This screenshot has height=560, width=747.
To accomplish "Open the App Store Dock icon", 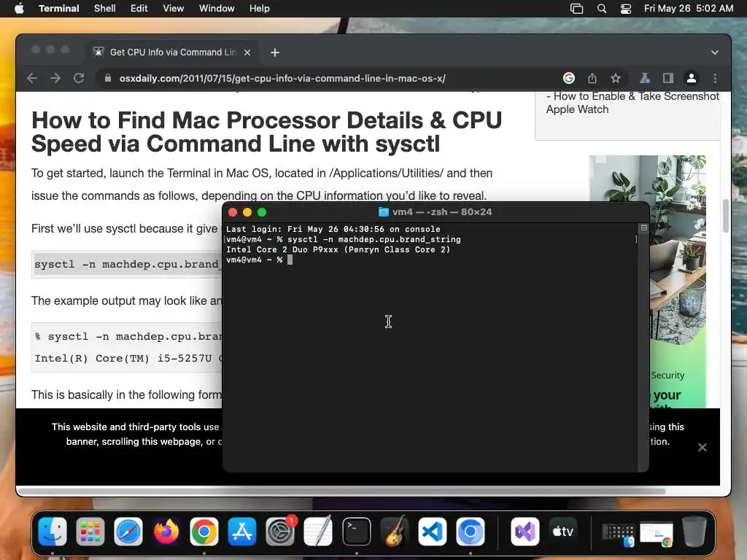I will pos(242,532).
